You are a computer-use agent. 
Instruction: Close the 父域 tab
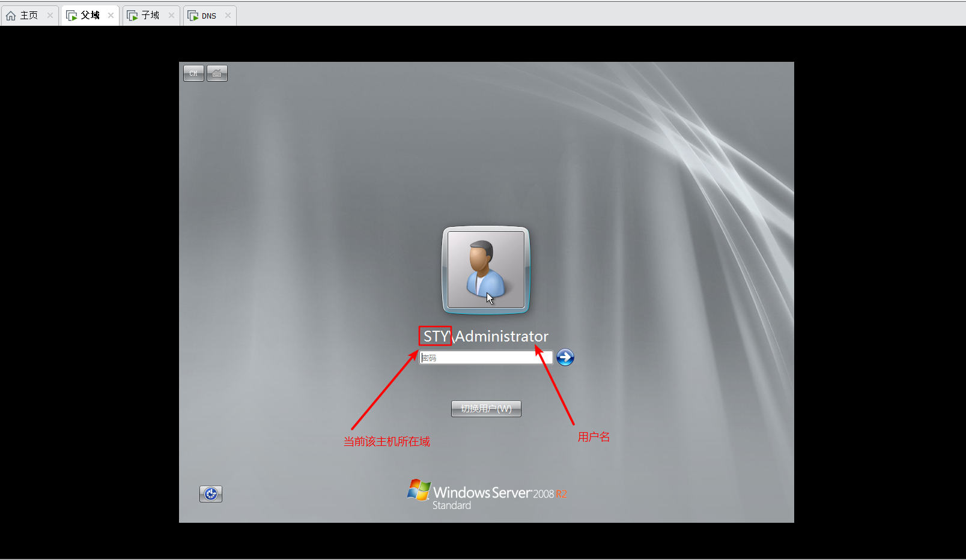point(111,16)
